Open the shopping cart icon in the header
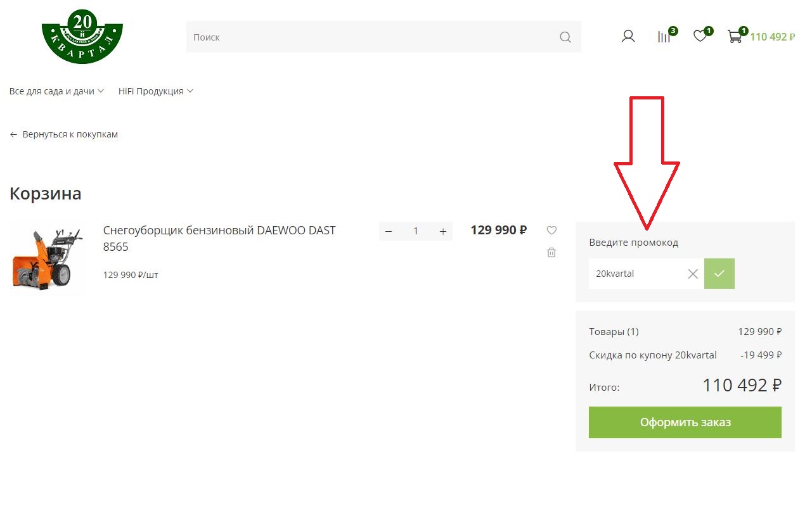Screen dimensions: 812x506 click(x=735, y=37)
